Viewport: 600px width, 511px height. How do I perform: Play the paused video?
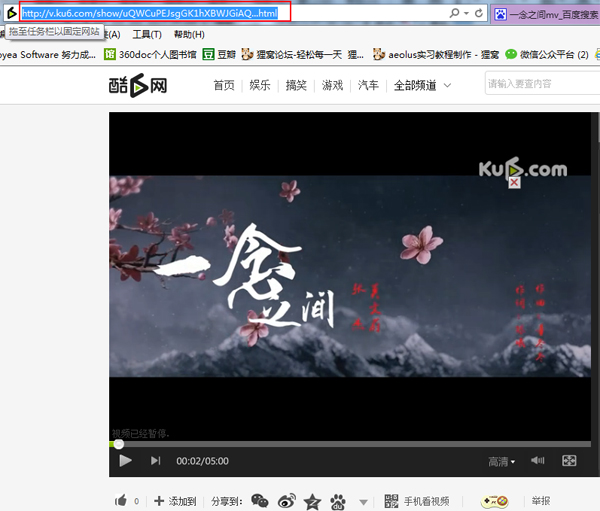(x=125, y=460)
